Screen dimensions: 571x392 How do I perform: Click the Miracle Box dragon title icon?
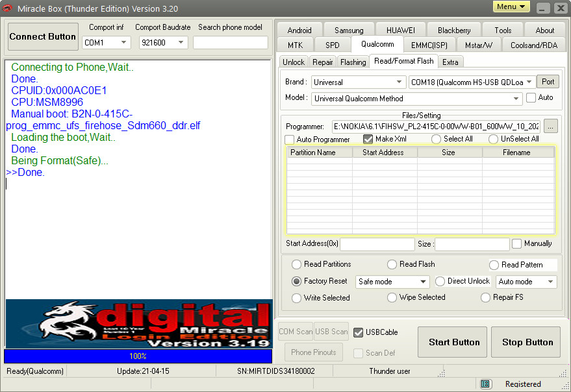[x=7, y=8]
